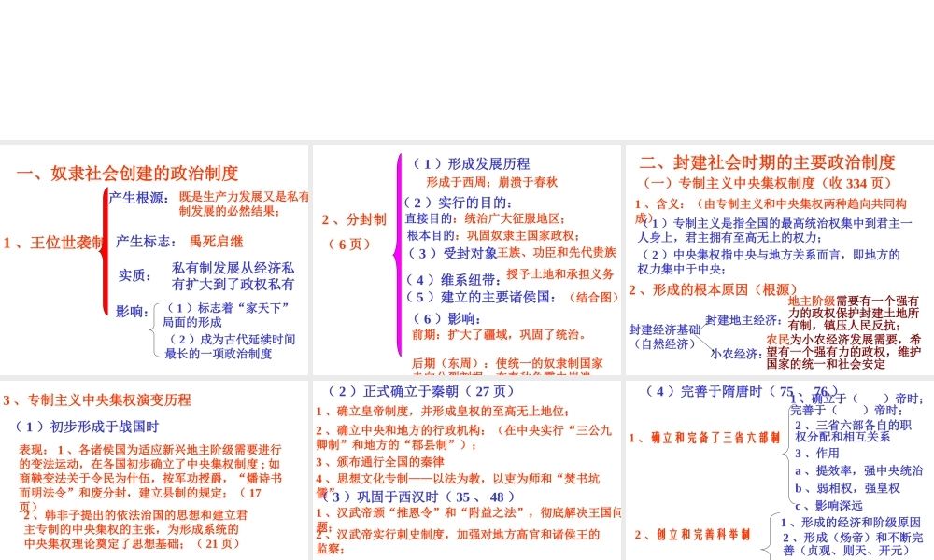The height and width of the screenshot is (560, 934).
Task: Select the point (1)标志着“家天下”局面的形成
Action: pos(226,315)
